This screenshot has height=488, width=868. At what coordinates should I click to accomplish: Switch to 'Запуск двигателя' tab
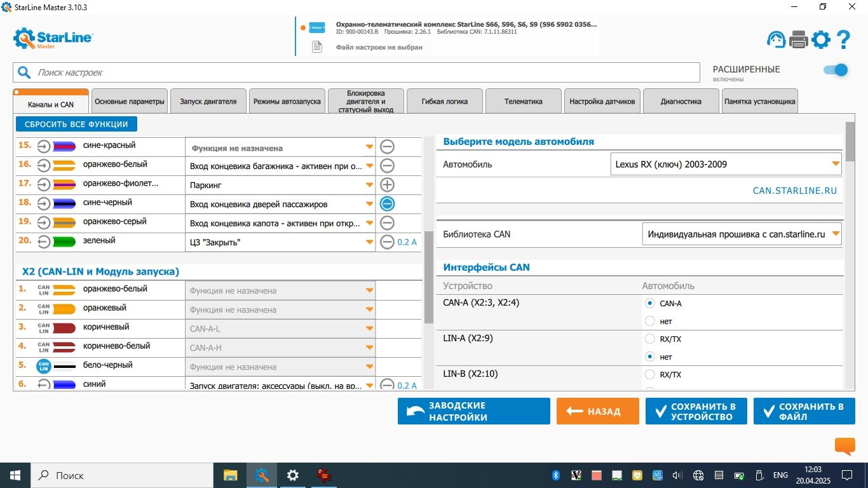[208, 101]
